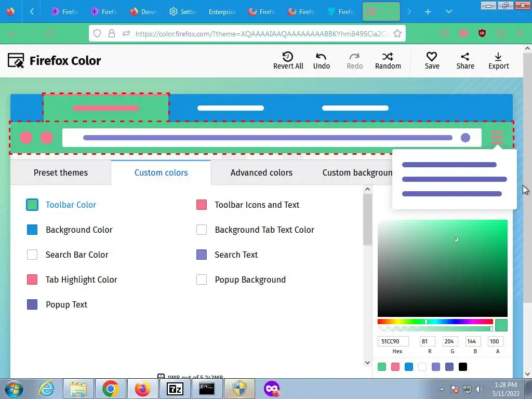Click the padlock site info icon
Viewport: 532px width, 399px height.
pyautogui.click(x=112, y=33)
